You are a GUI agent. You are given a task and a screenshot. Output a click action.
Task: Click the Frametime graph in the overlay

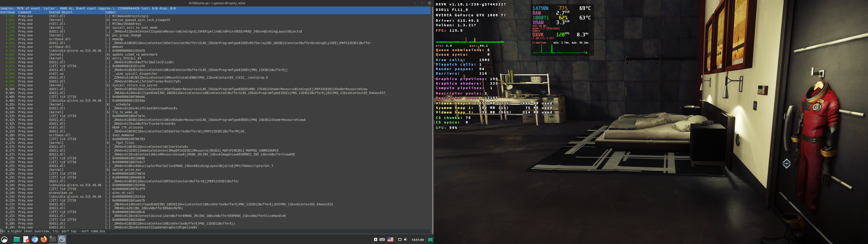pyautogui.click(x=560, y=49)
